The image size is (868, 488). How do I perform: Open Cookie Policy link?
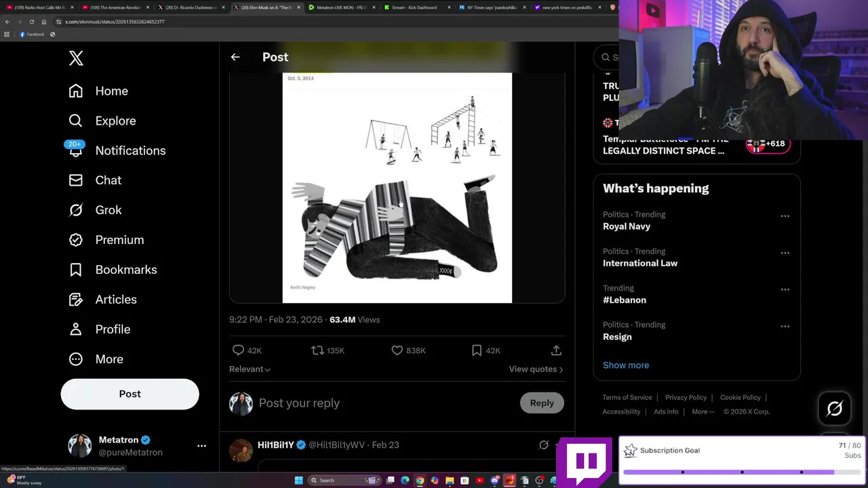pos(740,398)
